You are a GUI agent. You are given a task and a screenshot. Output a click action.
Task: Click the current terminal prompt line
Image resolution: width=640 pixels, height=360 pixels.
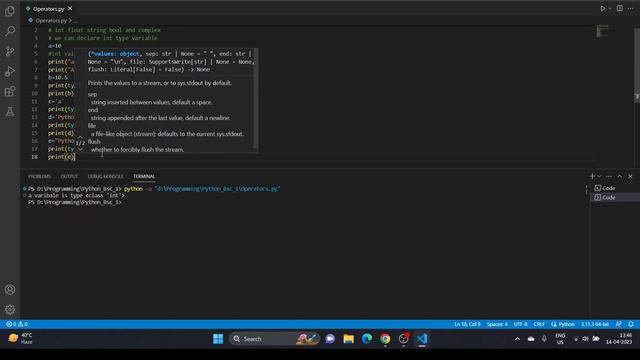pyautogui.click(x=75, y=202)
